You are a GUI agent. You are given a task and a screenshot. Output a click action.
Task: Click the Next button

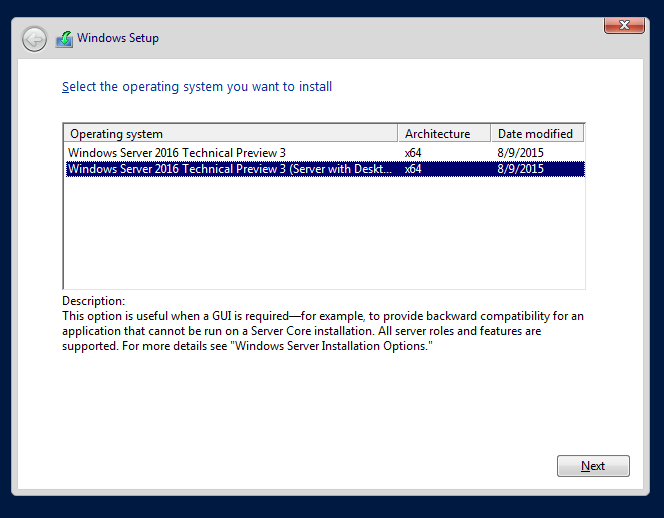[593, 466]
